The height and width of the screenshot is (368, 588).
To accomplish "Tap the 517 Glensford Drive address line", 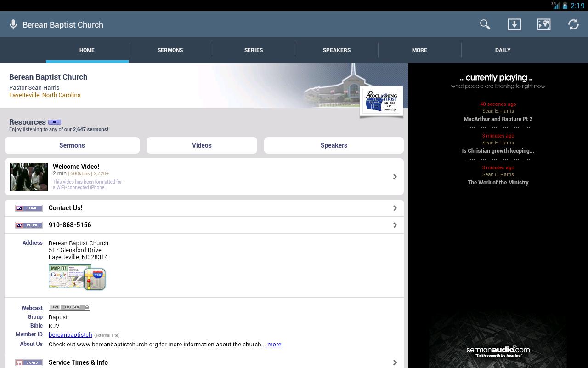I will tap(75, 250).
